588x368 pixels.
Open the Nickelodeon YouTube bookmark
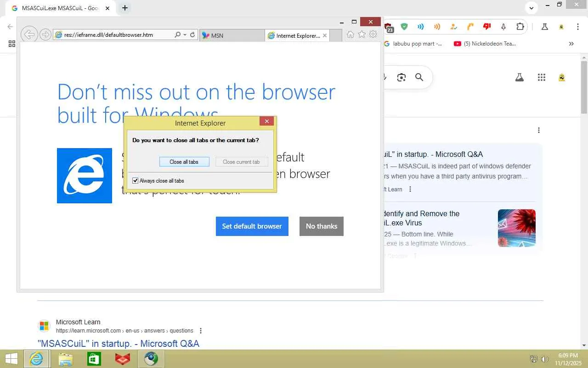(x=485, y=44)
